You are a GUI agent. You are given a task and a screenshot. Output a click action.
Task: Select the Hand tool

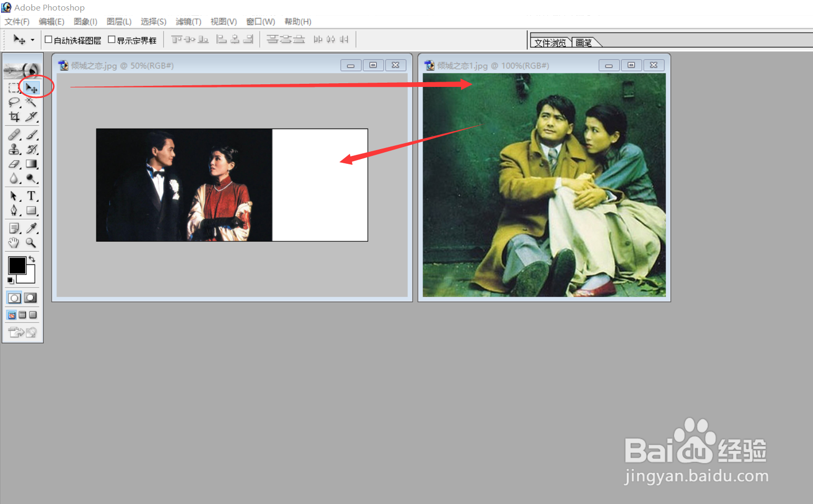pos(14,243)
